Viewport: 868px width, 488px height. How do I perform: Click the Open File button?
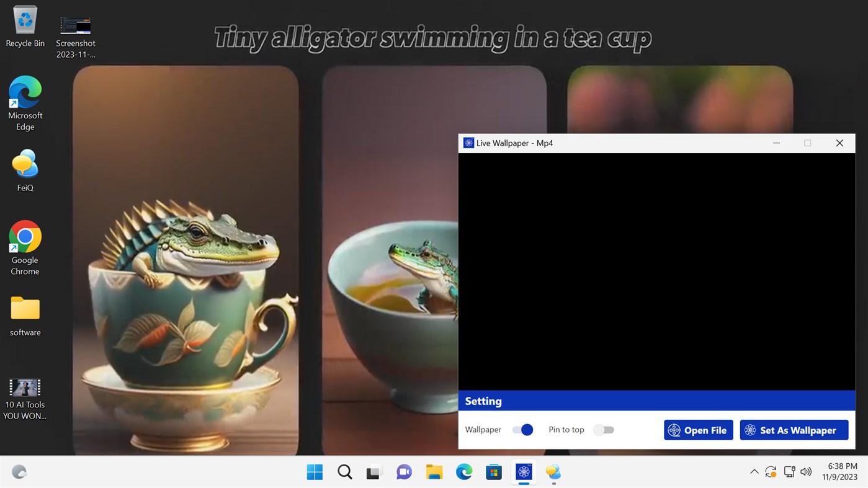(x=698, y=430)
